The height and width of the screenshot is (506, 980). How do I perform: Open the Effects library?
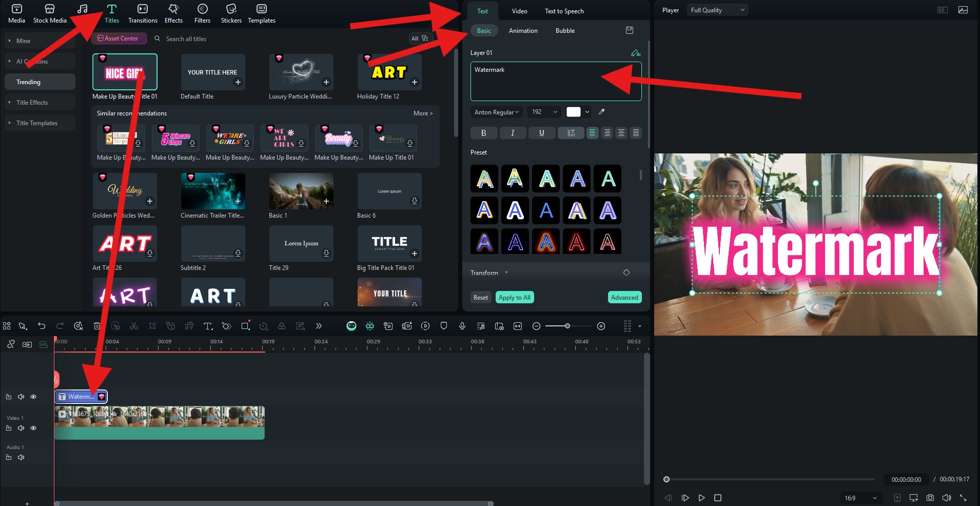[173, 13]
